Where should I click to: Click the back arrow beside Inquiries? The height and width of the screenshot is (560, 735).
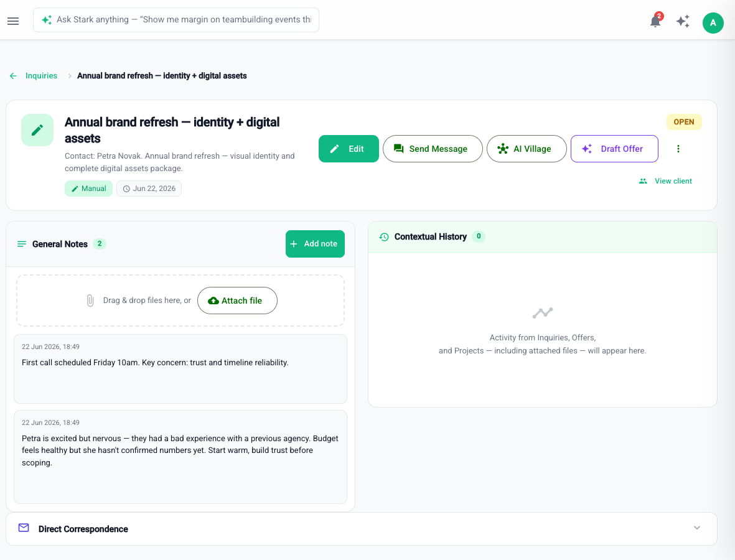click(x=13, y=76)
